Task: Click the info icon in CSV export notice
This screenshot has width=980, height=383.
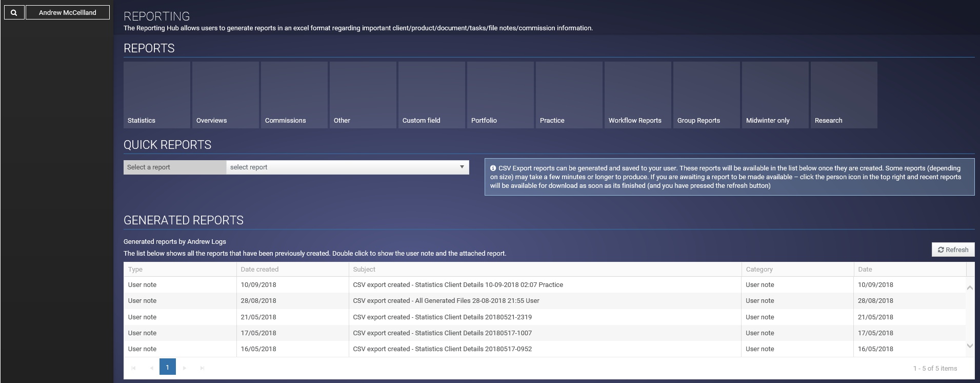Action: (x=493, y=168)
